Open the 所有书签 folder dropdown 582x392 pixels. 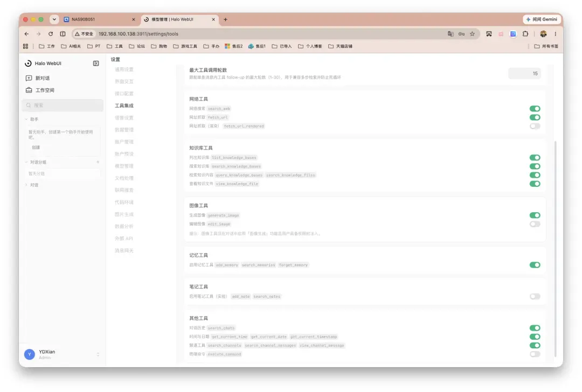(x=546, y=46)
